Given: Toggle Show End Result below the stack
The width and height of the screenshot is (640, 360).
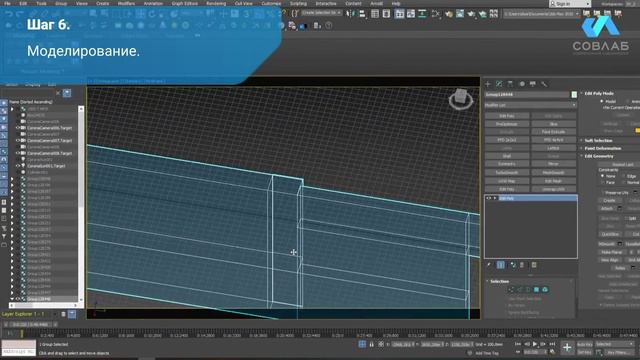Looking at the screenshot, I should 501,265.
